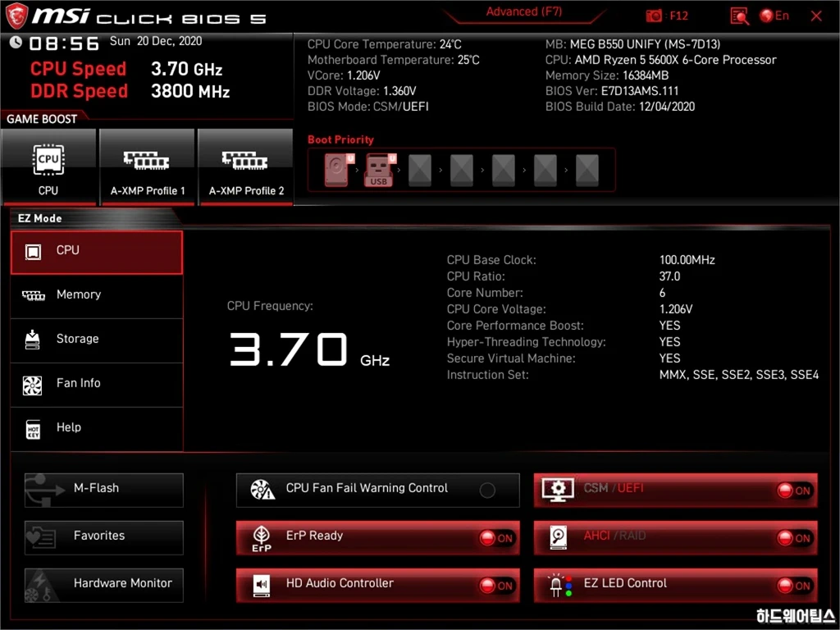
Task: Toggle CPU Fan Fail Warning Control radio
Action: pos(487,490)
